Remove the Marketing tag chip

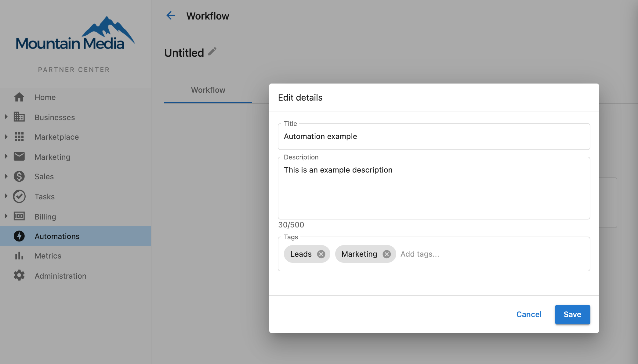(x=386, y=254)
